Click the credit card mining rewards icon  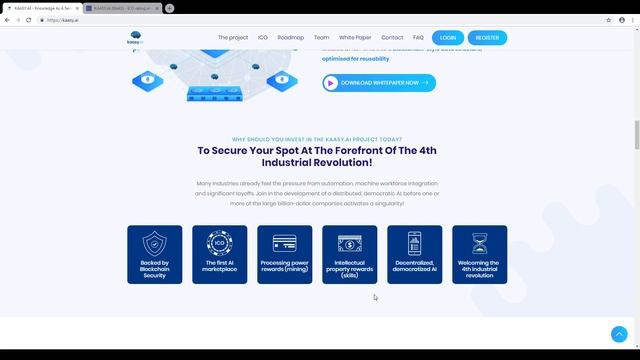(284, 243)
